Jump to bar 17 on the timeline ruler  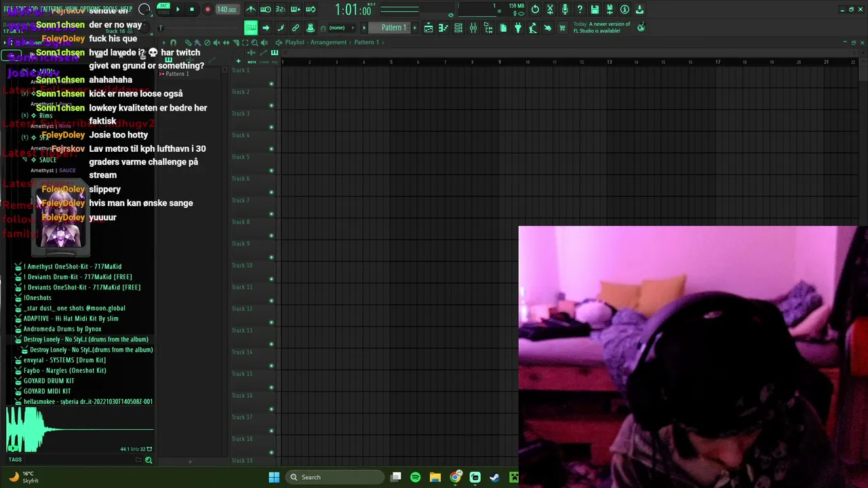click(717, 62)
